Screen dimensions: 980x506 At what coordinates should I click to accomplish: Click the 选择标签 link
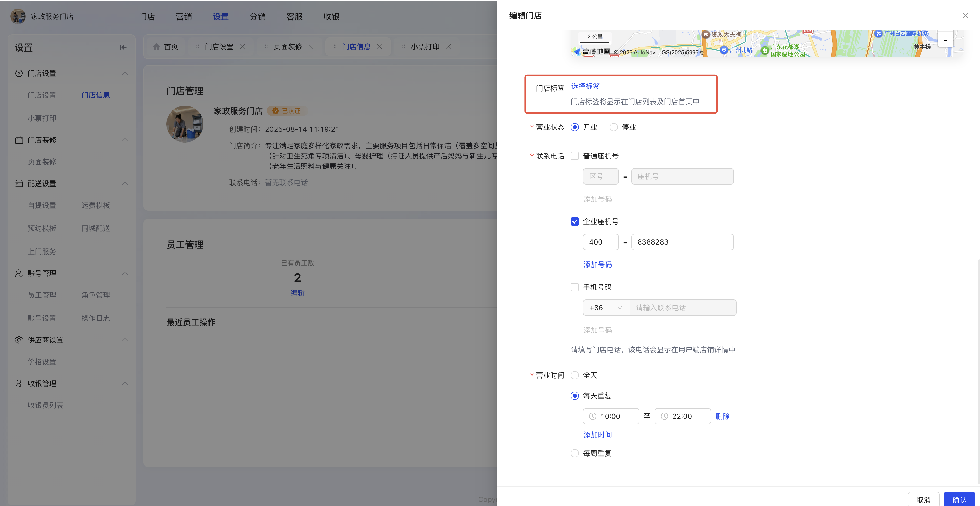pyautogui.click(x=585, y=86)
